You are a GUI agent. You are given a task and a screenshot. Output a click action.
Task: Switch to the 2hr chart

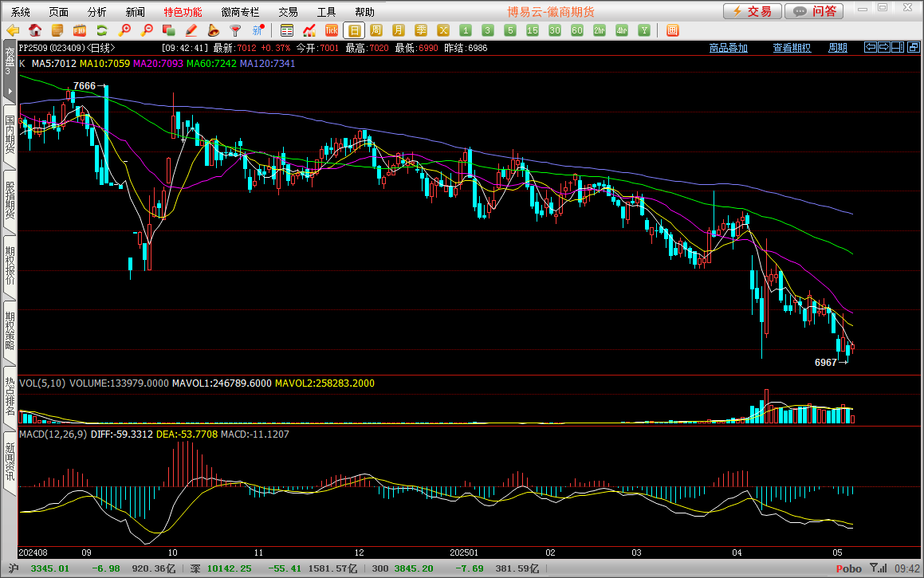point(600,30)
